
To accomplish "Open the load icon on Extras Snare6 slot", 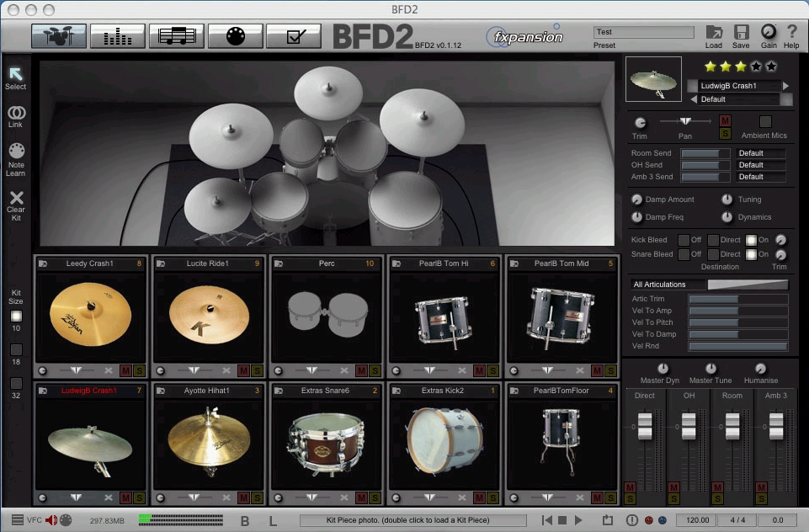I will pyautogui.click(x=279, y=391).
